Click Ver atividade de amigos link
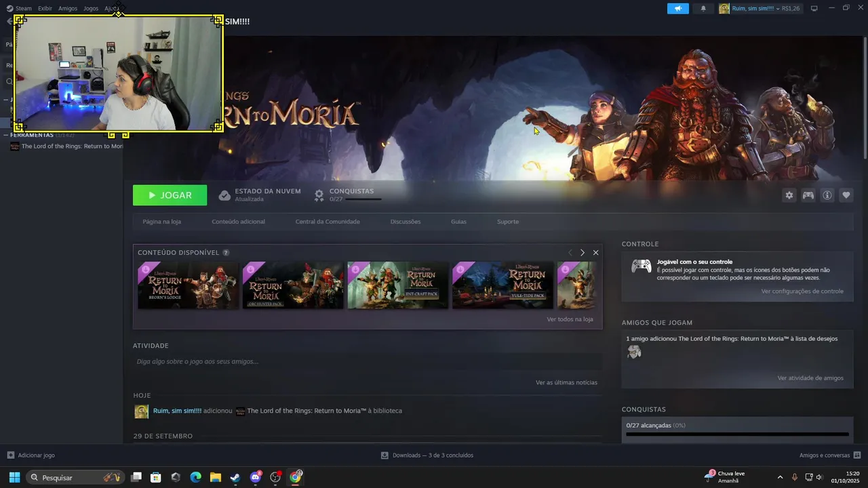Screen dimensions: 868x488 tap(810, 378)
